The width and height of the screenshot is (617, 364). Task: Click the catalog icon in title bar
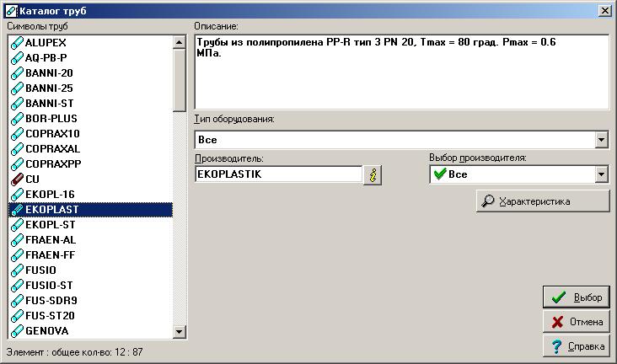point(11,11)
